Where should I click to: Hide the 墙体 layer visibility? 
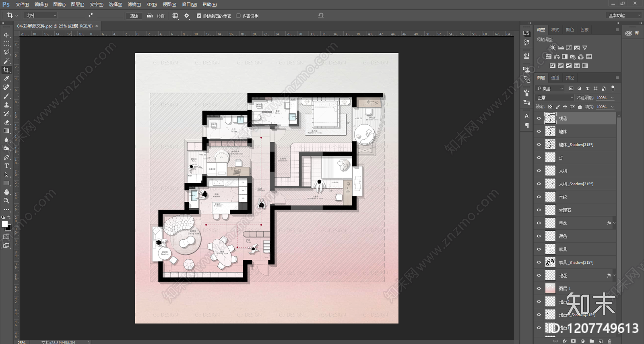coord(539,132)
